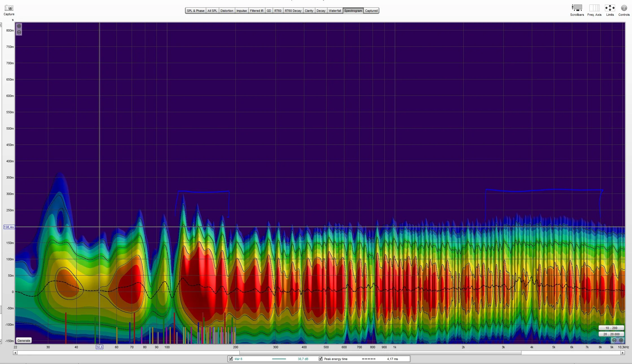
Task: Click left arrow of horizontal scrollbar
Action: 15,353
